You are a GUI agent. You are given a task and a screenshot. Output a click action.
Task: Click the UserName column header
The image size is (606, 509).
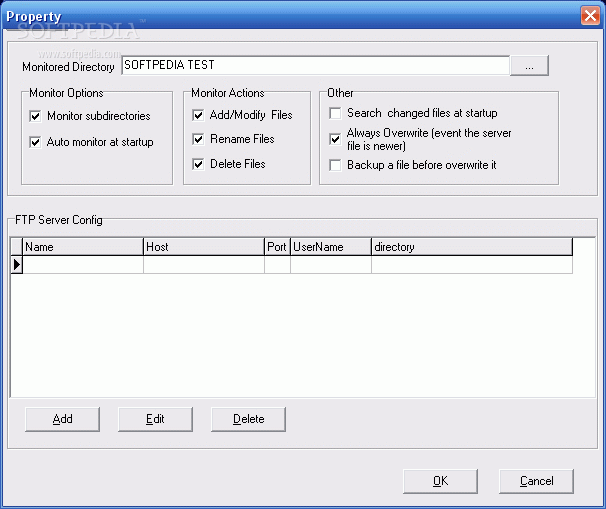pos(331,247)
